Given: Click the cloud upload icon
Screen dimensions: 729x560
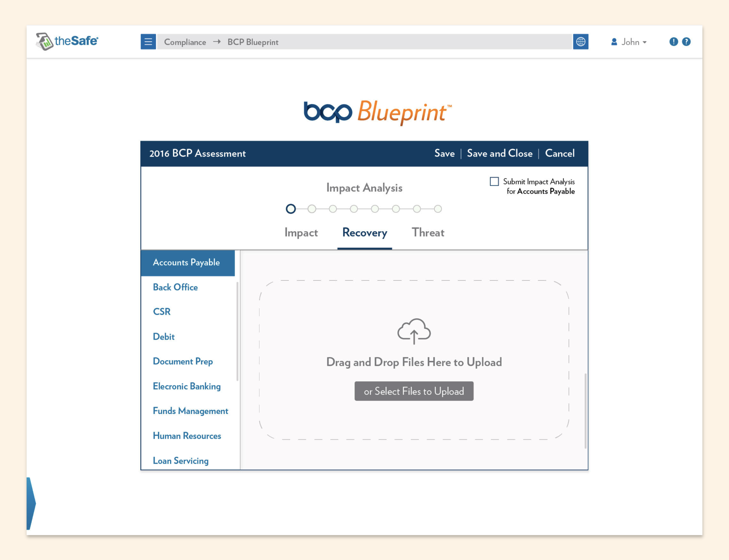Looking at the screenshot, I should pos(414,331).
